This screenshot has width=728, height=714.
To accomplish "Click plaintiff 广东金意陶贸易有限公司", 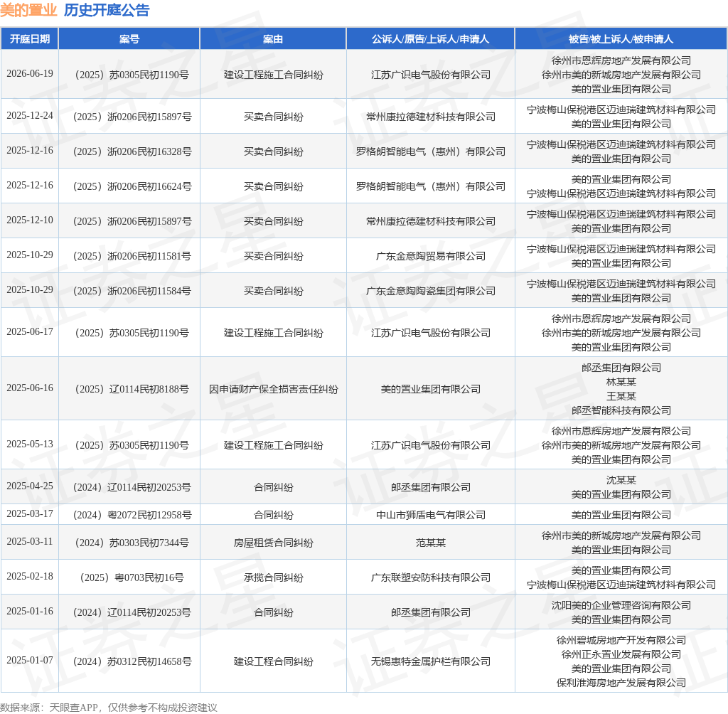I will tap(430, 256).
